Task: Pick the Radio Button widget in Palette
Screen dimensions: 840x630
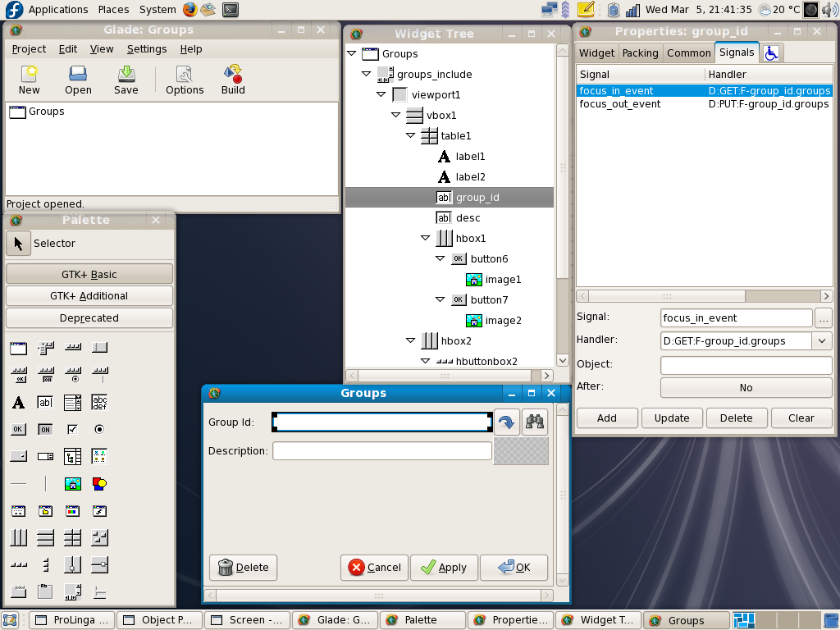Action: click(99, 429)
